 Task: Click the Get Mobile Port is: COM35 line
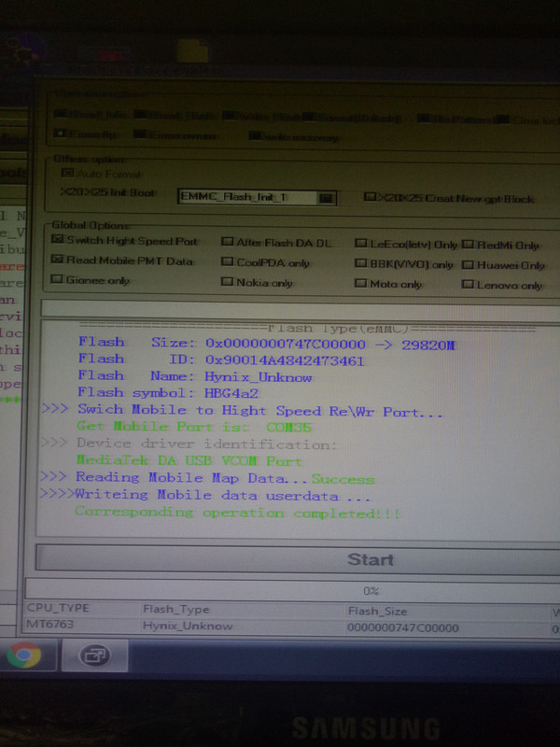(x=194, y=427)
